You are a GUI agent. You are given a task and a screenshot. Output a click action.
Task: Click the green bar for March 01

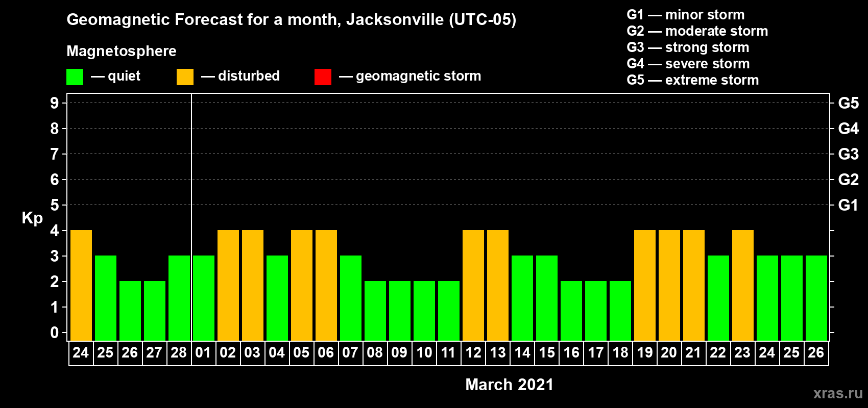click(x=204, y=298)
